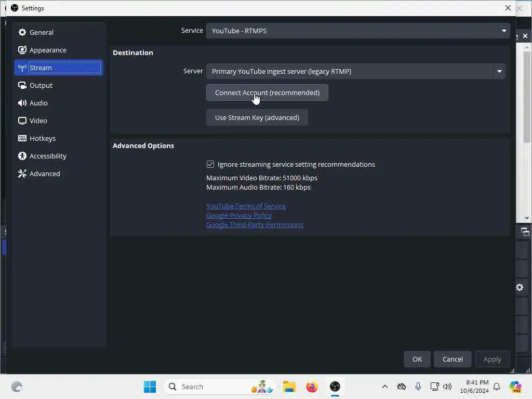Click Maximum Video Bitrate: 51000 kbps text
The width and height of the screenshot is (532, 399).
point(262,178)
